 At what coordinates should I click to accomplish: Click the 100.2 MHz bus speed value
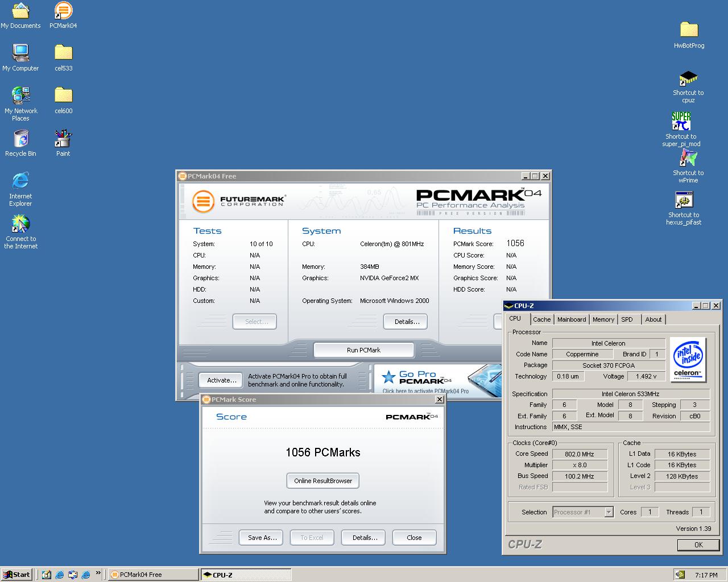click(x=580, y=476)
